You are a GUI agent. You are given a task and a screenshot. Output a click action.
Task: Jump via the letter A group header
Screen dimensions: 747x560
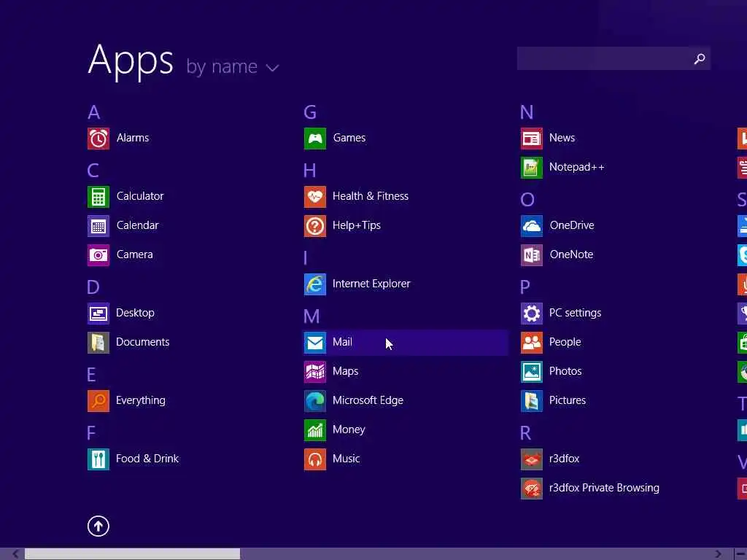(94, 112)
